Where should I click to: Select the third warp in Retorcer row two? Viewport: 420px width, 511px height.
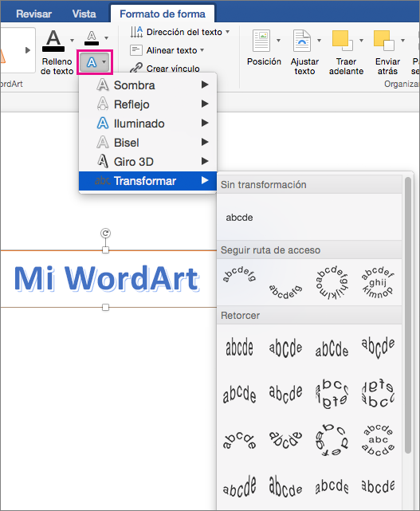332,393
